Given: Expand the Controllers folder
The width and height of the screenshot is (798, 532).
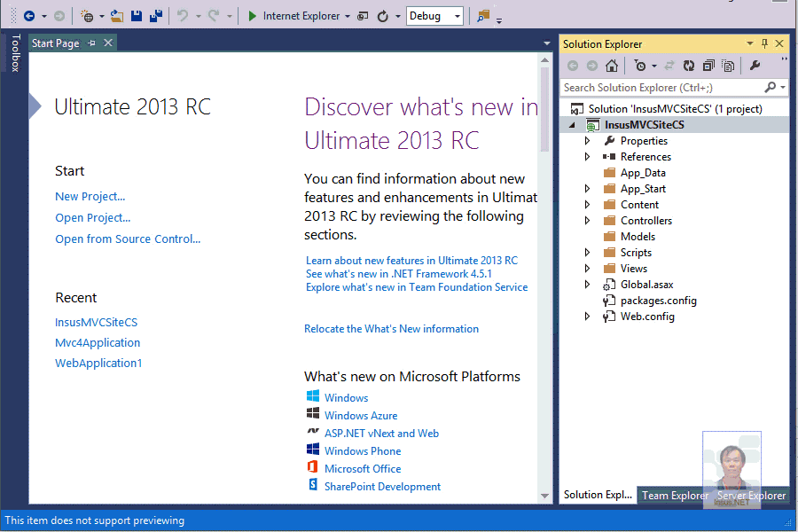Looking at the screenshot, I should pyautogui.click(x=587, y=221).
